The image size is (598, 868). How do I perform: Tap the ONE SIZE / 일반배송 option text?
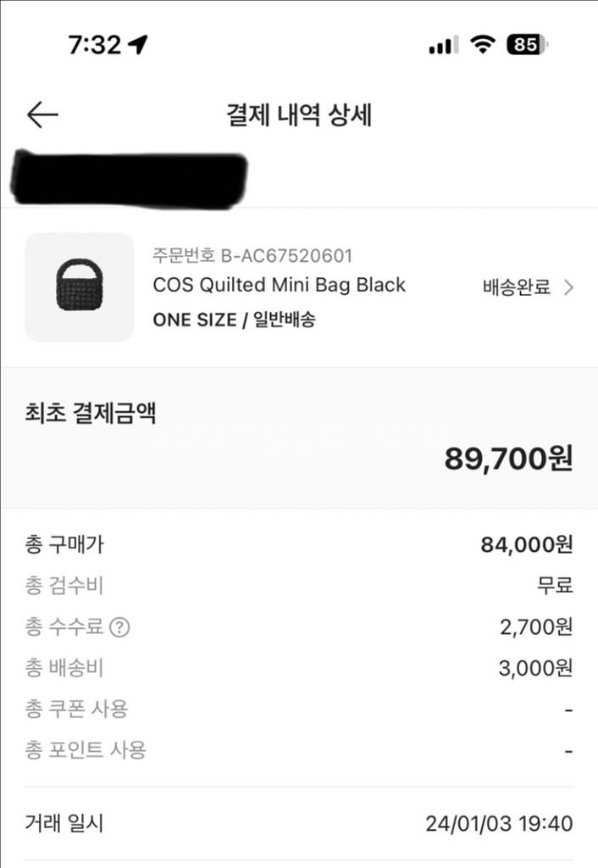(234, 320)
